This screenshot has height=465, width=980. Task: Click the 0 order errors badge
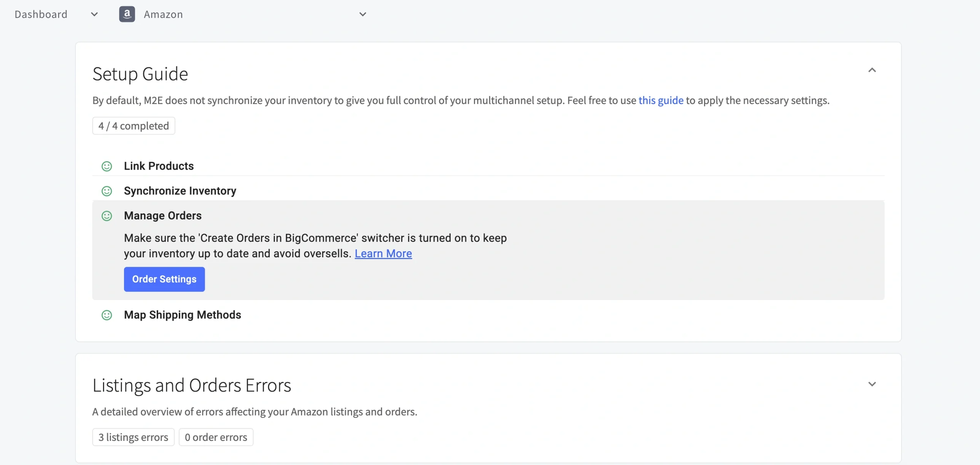pyautogui.click(x=216, y=437)
